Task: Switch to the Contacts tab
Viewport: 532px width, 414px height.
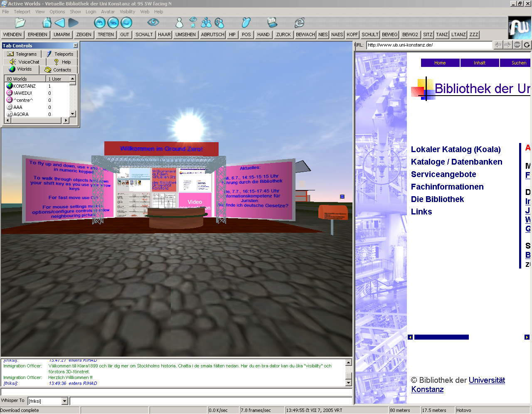Action: [x=59, y=70]
